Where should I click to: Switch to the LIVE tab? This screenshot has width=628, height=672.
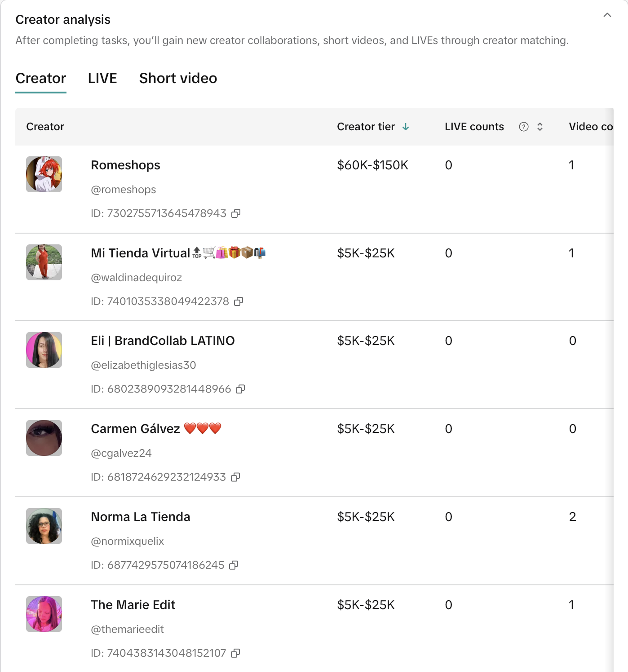(102, 78)
